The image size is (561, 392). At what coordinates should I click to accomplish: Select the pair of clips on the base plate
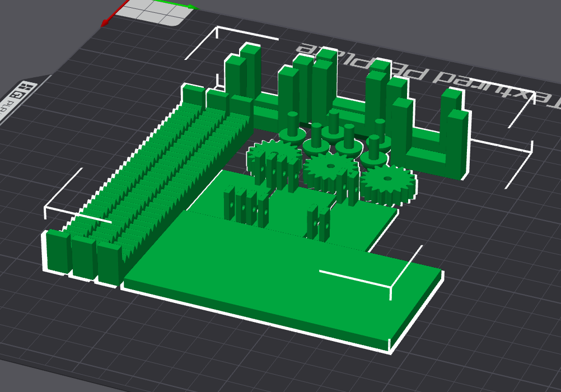319,222
